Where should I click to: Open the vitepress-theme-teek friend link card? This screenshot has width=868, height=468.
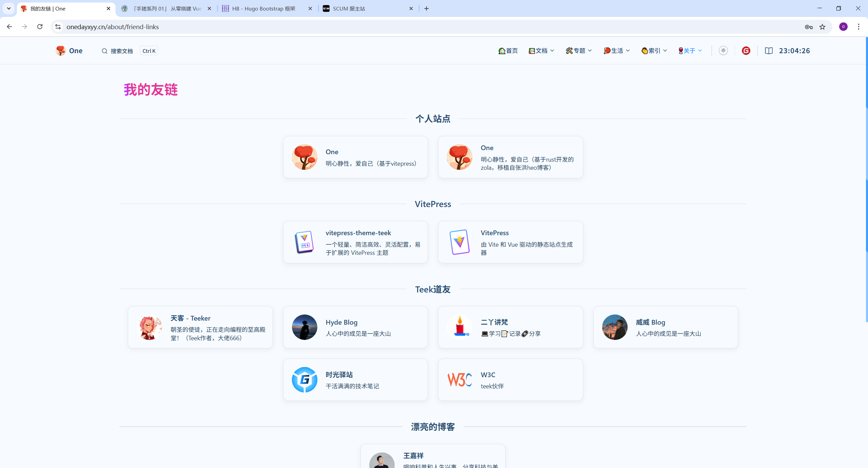click(355, 242)
